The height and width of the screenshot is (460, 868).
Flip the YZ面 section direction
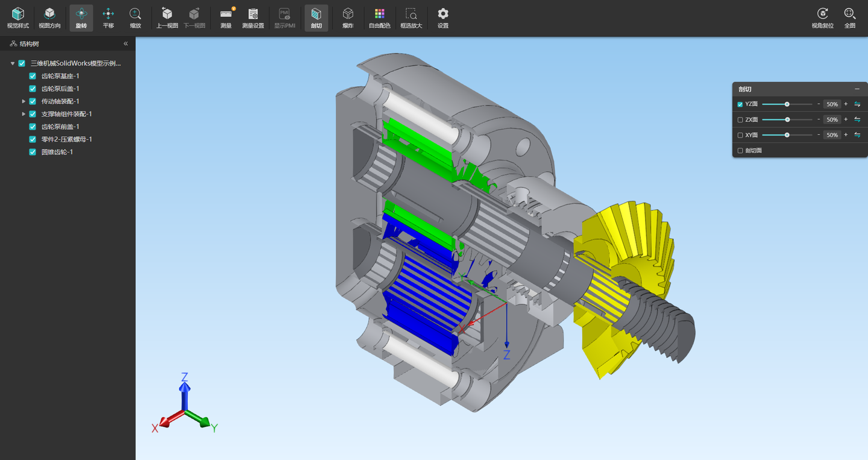coord(857,104)
